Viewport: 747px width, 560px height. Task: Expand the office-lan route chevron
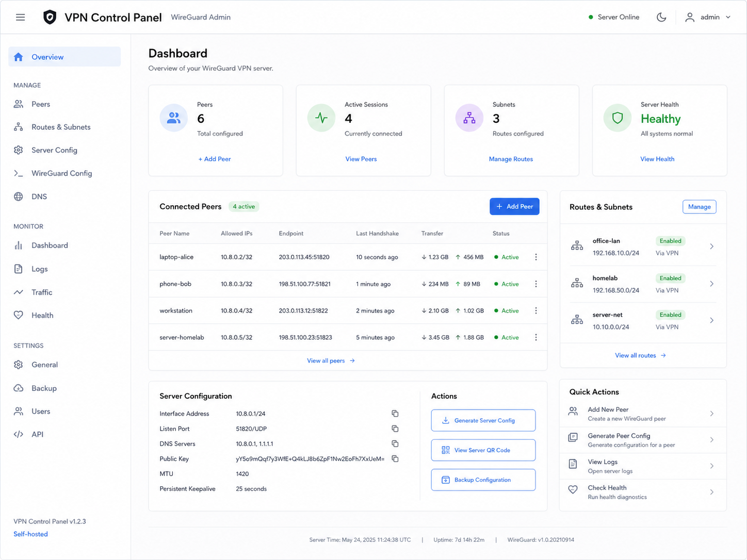click(712, 246)
